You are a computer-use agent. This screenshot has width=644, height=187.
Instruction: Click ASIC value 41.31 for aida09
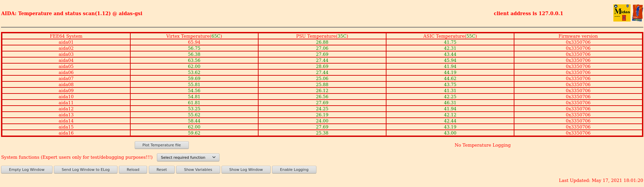pos(450,90)
